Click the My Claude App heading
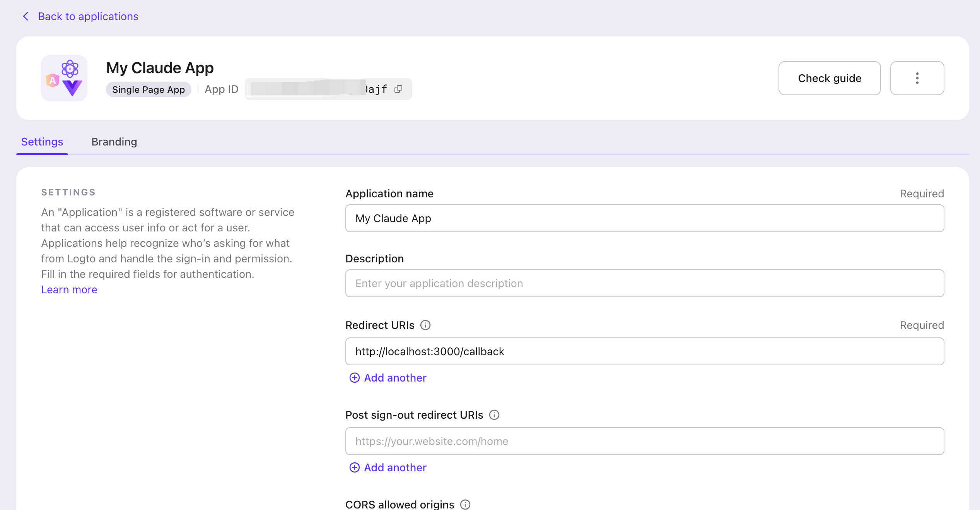Image resolution: width=980 pixels, height=510 pixels. tap(160, 68)
